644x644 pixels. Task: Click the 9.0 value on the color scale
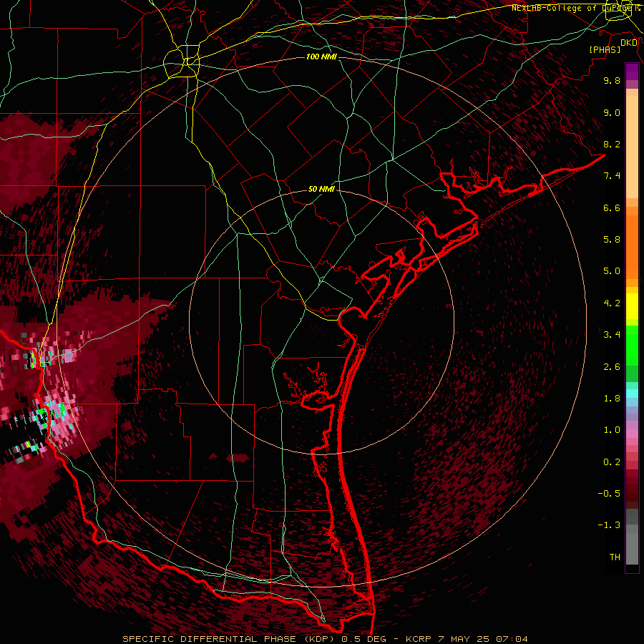point(612,112)
